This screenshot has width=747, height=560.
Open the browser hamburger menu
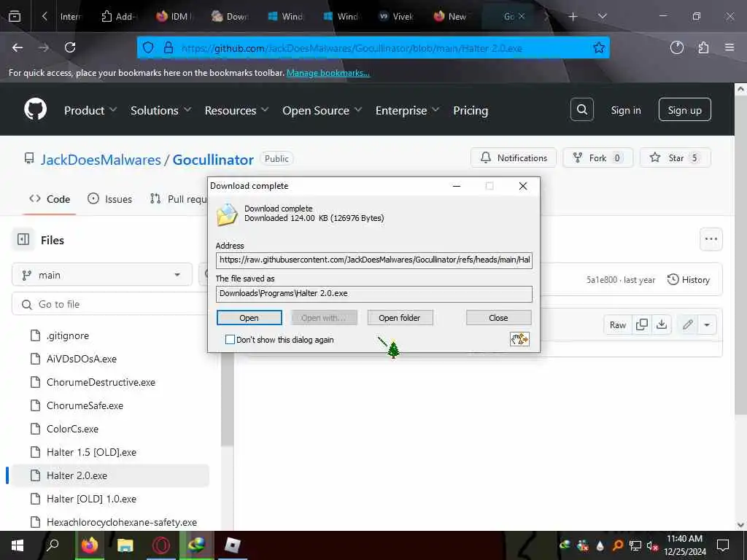[x=729, y=47]
